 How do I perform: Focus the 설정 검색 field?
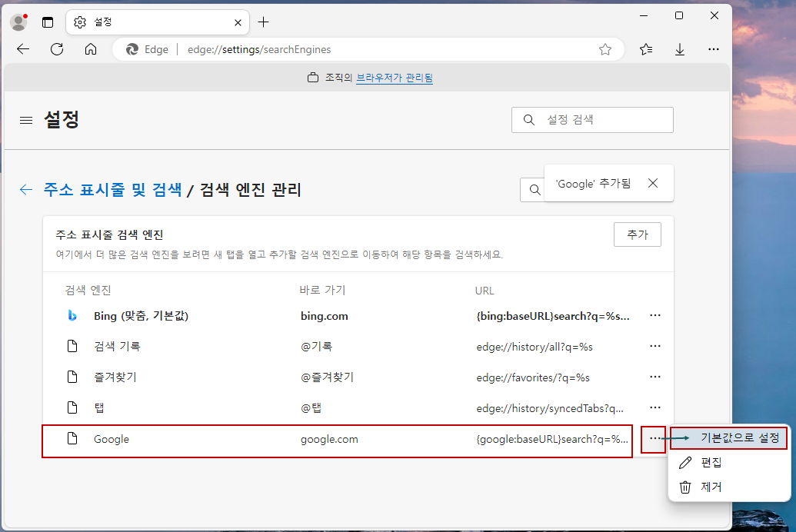point(592,120)
